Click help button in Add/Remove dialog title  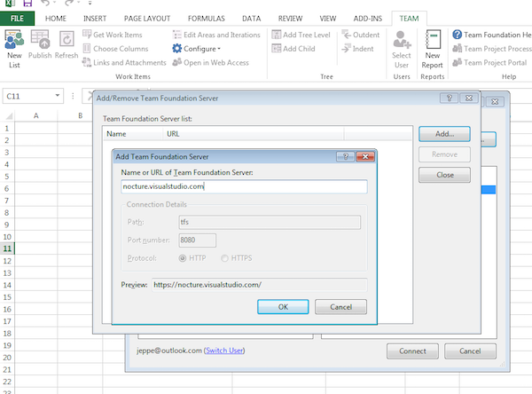coord(449,98)
